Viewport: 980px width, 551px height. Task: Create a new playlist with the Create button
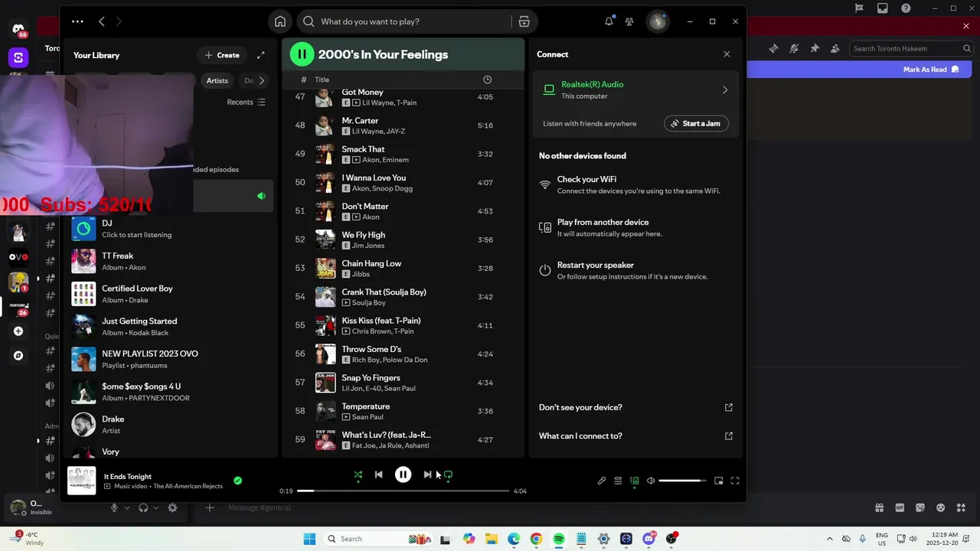[x=222, y=55]
